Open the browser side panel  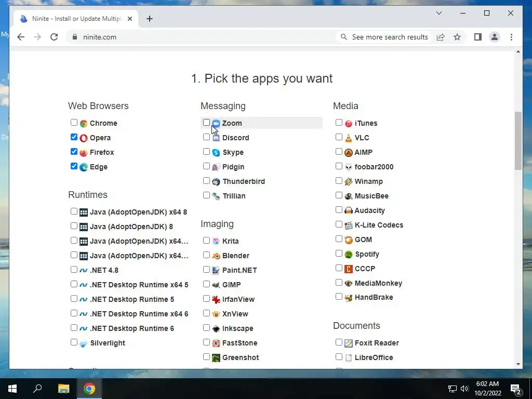coord(478,37)
